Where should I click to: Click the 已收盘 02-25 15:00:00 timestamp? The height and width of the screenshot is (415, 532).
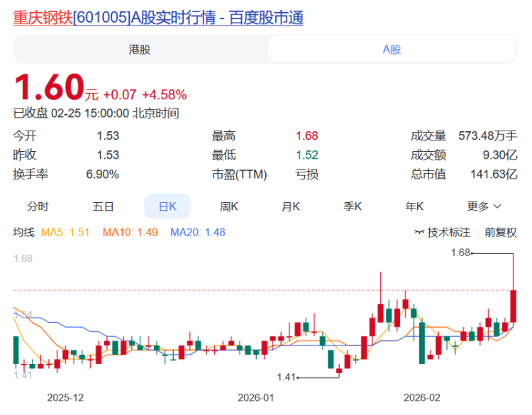coord(96,113)
